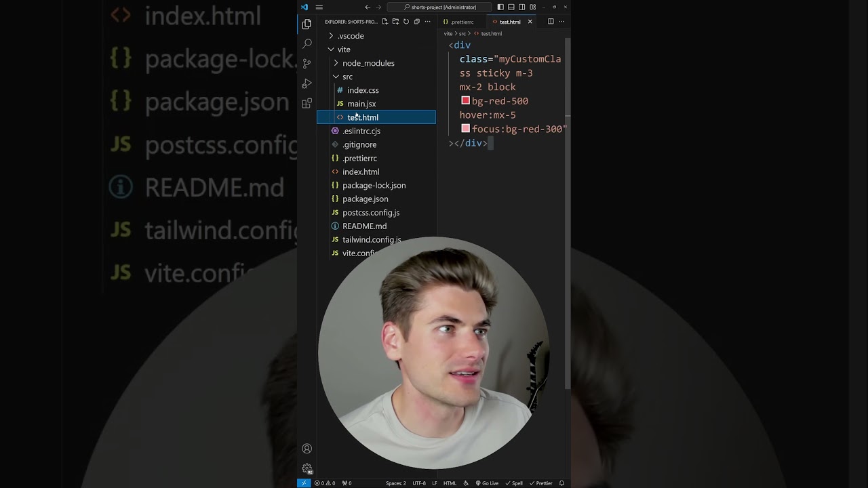The height and width of the screenshot is (488, 868).
Task: Open the Explorer view in activity bar
Action: point(307,24)
